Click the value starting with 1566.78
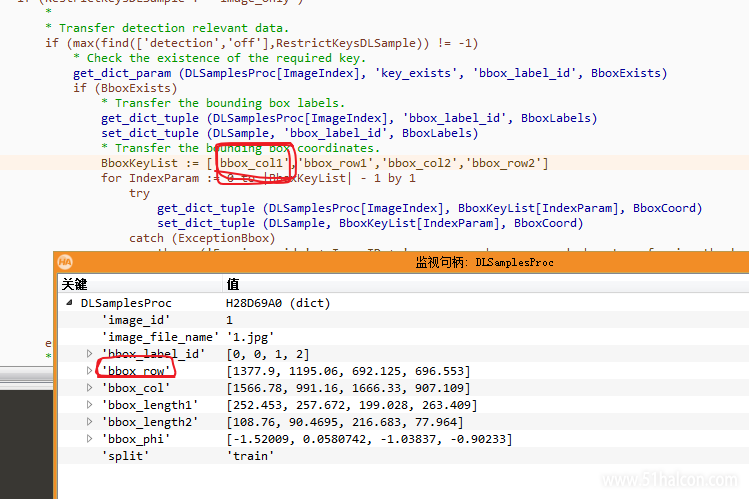Image resolution: width=749 pixels, height=499 pixels. [x=349, y=388]
